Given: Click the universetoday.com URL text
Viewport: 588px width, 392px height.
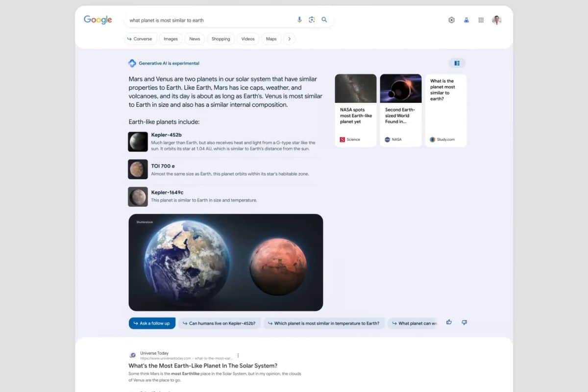Looking at the screenshot, I should (x=186, y=358).
